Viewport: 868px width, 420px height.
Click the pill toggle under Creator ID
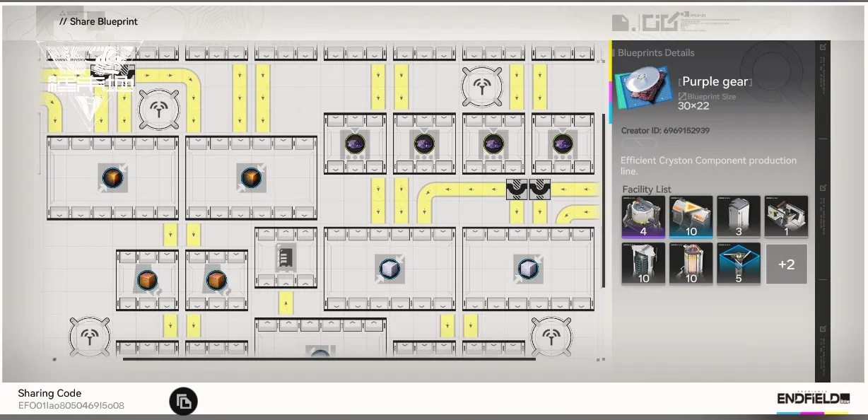[639, 144]
